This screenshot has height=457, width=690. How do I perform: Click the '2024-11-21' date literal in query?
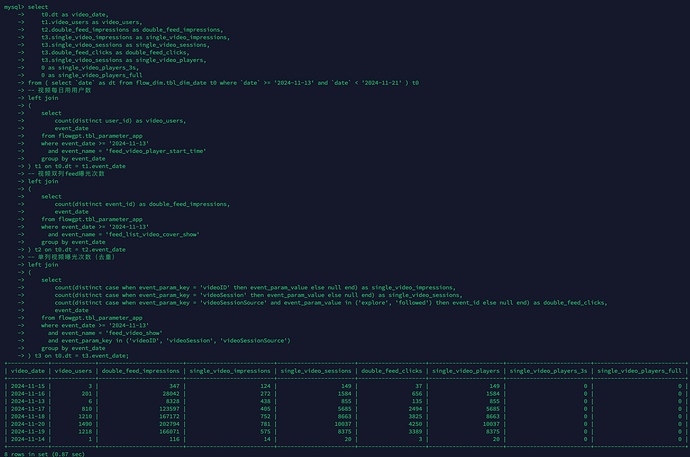coord(382,83)
